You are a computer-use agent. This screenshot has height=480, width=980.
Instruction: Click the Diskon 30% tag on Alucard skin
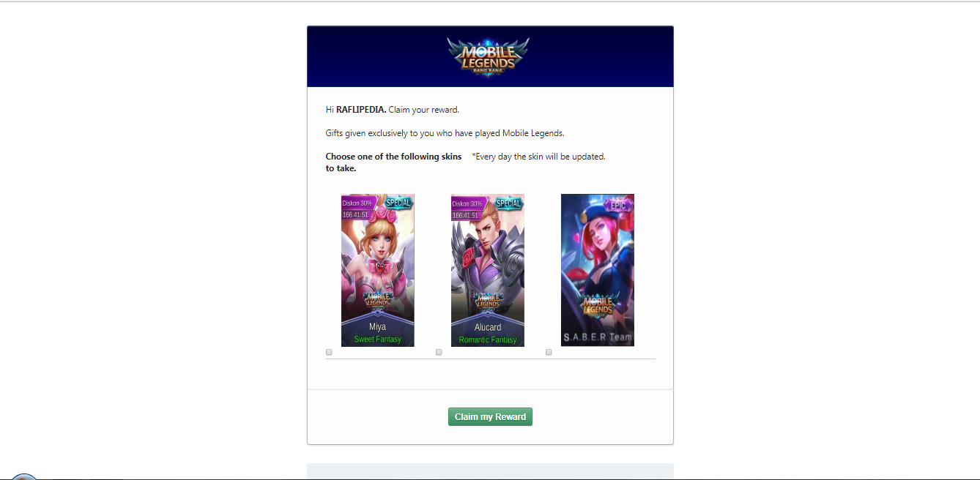coord(467,203)
